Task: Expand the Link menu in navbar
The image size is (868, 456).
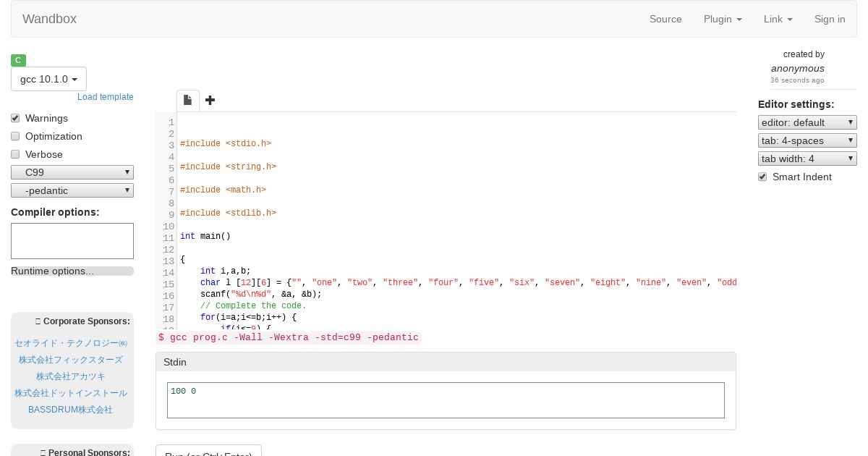Action: pos(778,19)
